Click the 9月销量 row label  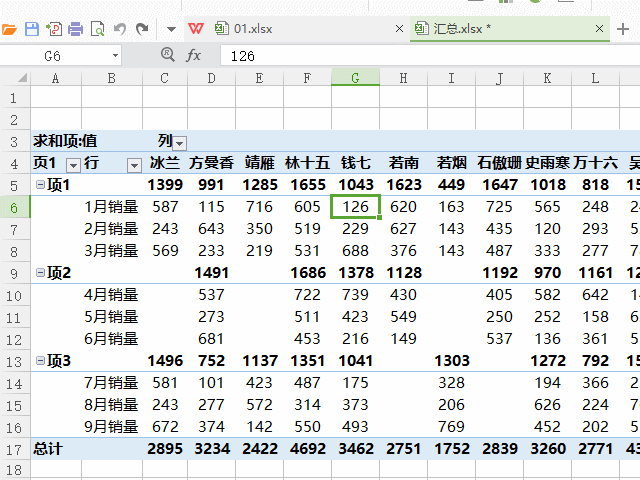click(111, 427)
